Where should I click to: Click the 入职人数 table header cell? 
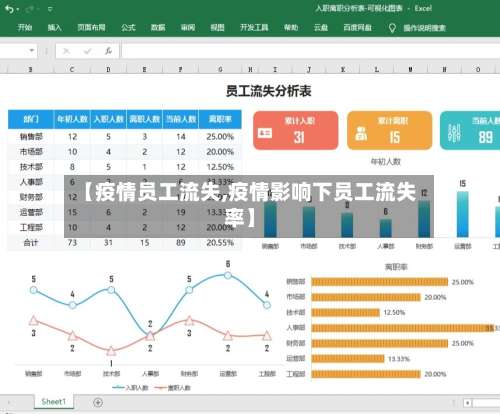(x=108, y=119)
